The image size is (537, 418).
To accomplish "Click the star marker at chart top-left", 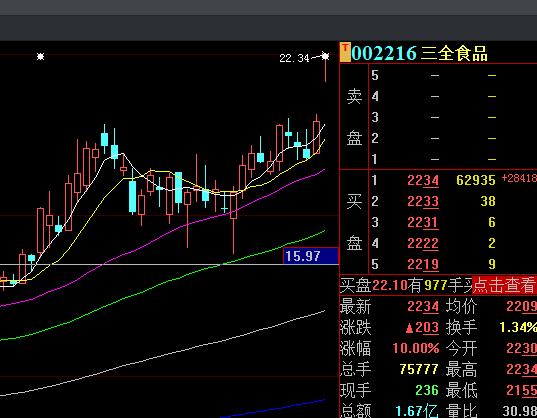I will pyautogui.click(x=40, y=56).
